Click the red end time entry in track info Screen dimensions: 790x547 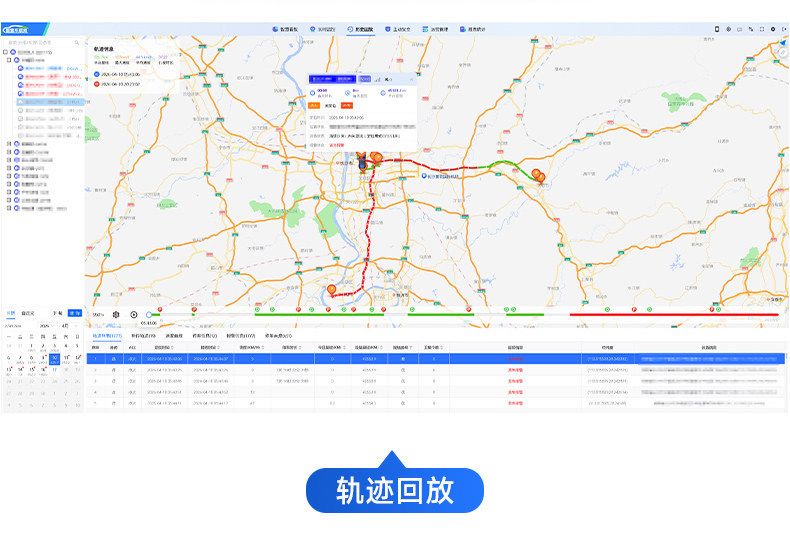pos(117,84)
